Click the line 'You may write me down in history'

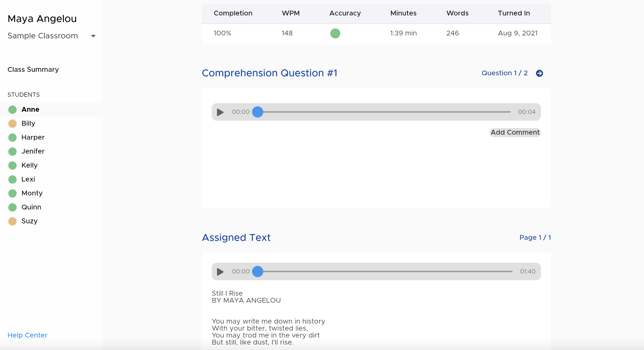pos(268,321)
